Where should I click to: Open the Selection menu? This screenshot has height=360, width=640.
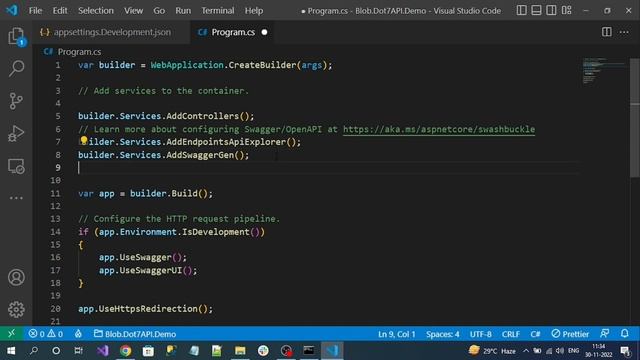[x=96, y=11]
